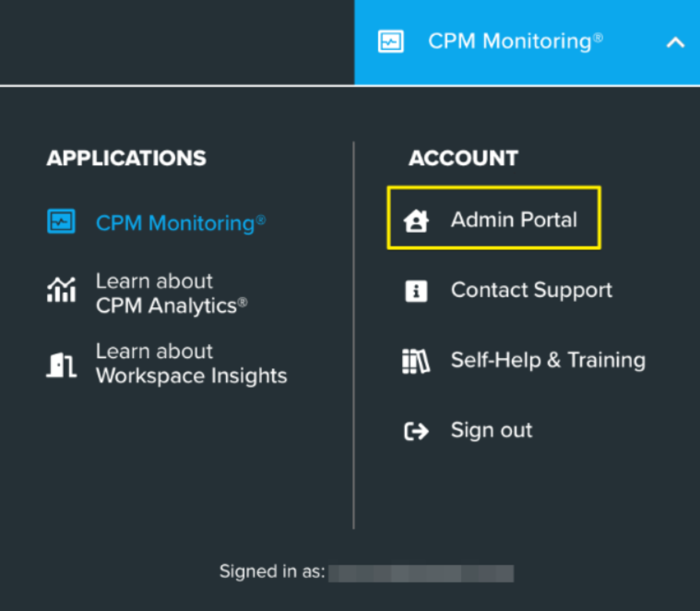Screen dimensions: 700x611
Task: Open Self-Help & Training
Action: pyautogui.click(x=548, y=360)
